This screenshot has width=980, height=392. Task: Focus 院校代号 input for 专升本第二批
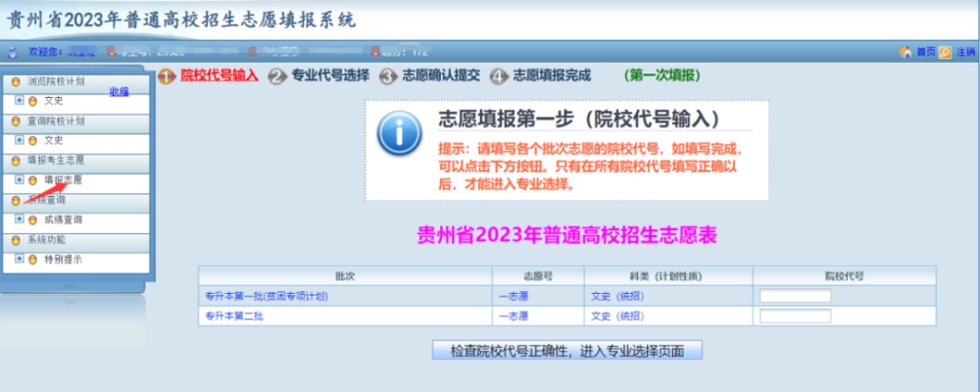point(795,317)
